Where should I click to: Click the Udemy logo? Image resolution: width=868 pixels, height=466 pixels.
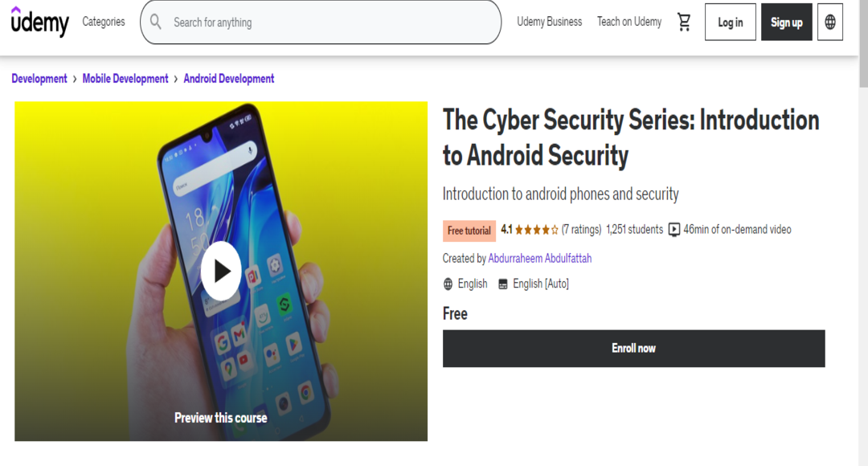[39, 22]
